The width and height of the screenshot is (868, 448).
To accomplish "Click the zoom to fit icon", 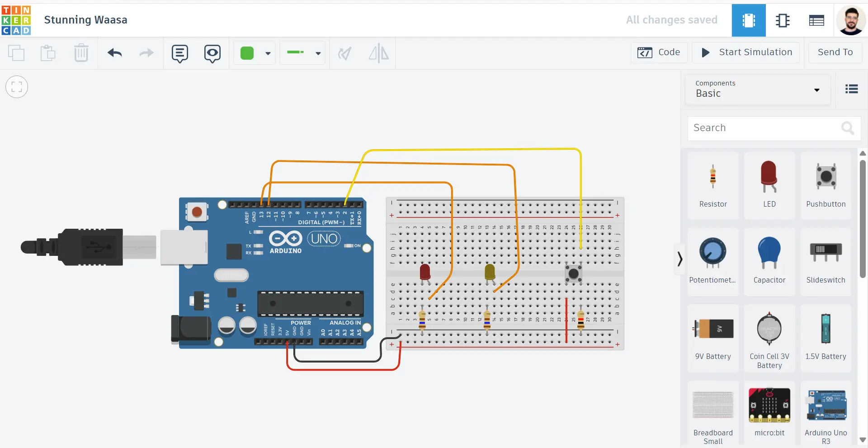I will (17, 87).
